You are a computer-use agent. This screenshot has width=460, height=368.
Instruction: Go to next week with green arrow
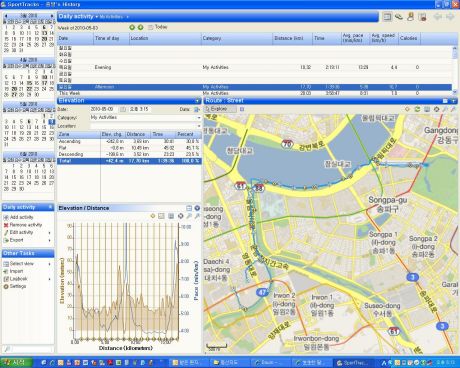coord(141,27)
